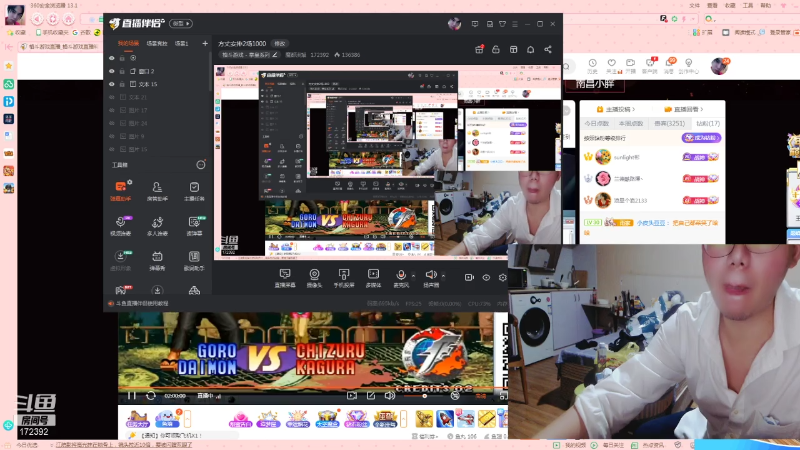Switch to the 我的场景 tab

point(128,43)
